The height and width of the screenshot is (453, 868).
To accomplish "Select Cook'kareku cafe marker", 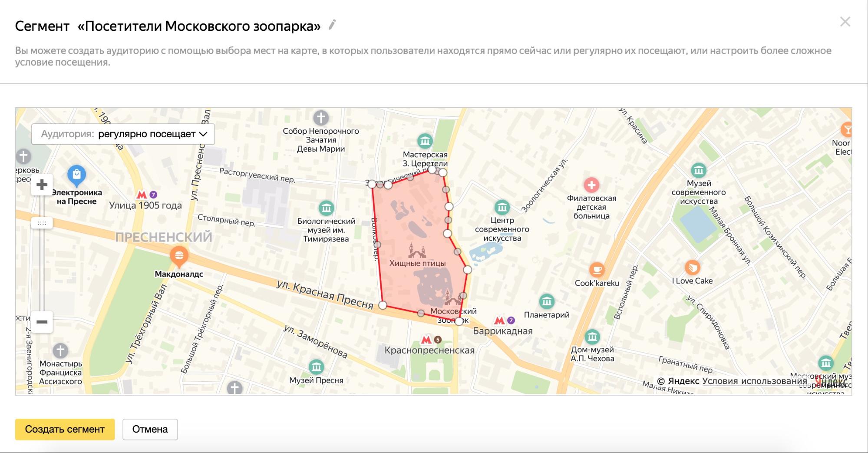I will pyautogui.click(x=597, y=270).
